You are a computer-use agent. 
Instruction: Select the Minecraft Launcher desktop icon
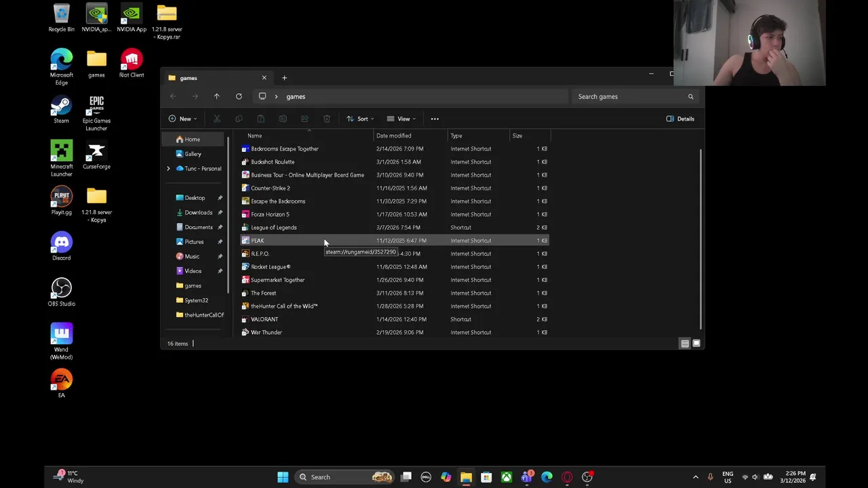pyautogui.click(x=61, y=159)
